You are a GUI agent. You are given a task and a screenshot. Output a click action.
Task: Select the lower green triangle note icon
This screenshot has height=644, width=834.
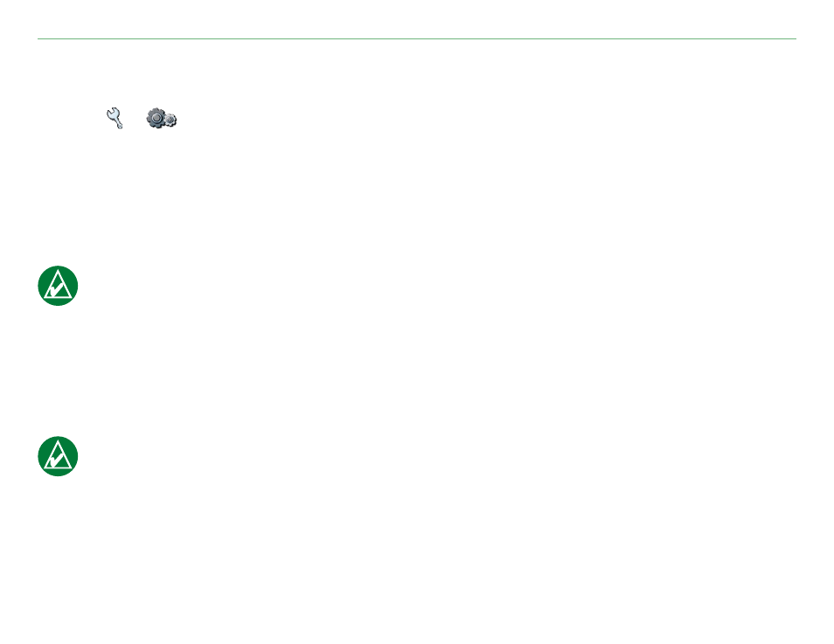(x=58, y=456)
